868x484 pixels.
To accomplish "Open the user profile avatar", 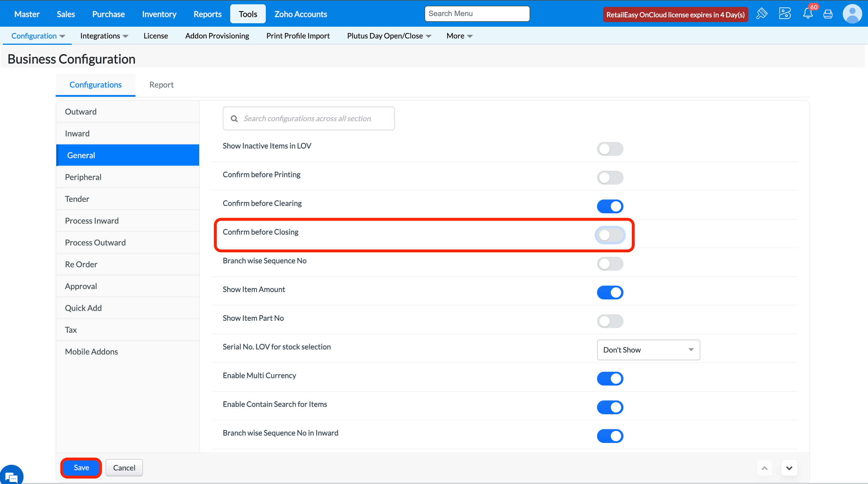I will click(852, 14).
